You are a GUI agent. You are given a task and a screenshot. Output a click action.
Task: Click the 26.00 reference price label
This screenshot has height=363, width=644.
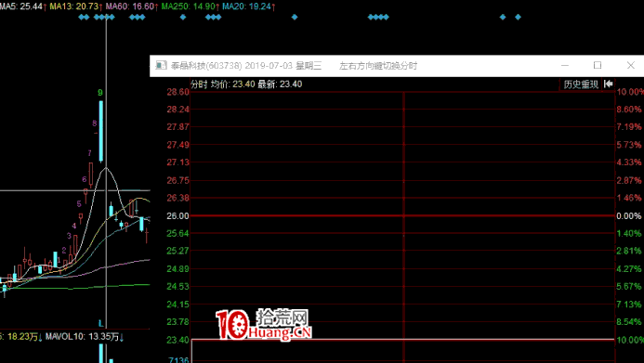tap(177, 215)
